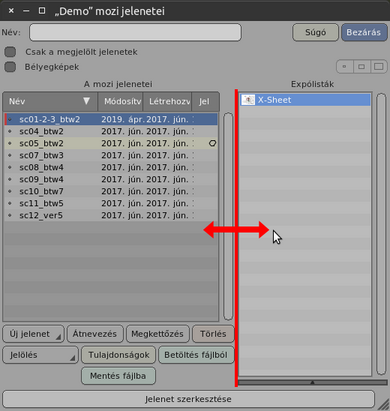Click the Expólisták vertical scrollbar
This screenshot has width=390, height=411.
pos(382,234)
